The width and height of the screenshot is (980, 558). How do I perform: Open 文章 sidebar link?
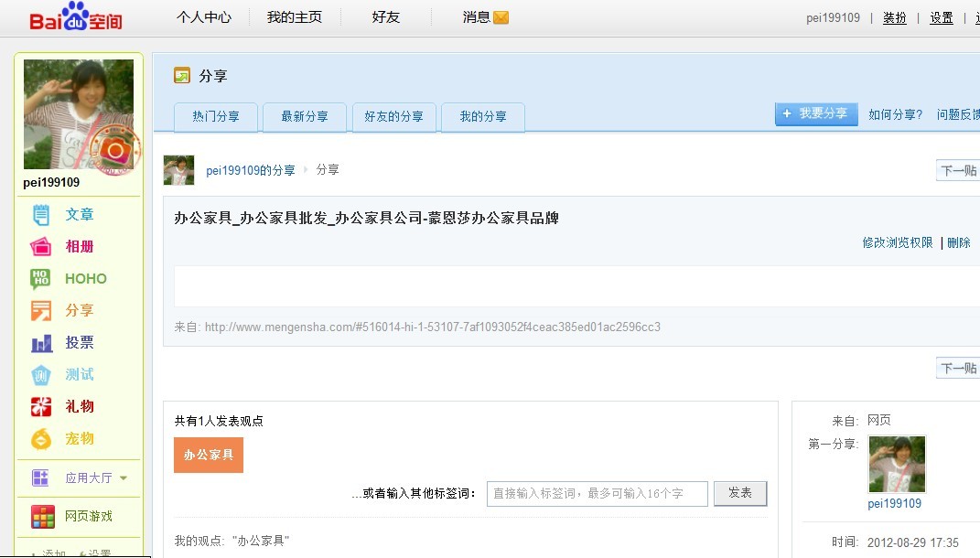point(80,215)
